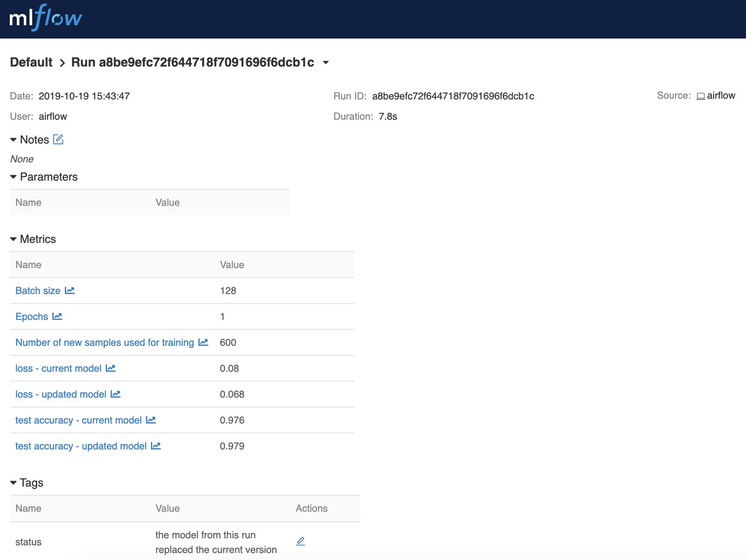Click the chart icon next to Epochs

[x=57, y=317]
